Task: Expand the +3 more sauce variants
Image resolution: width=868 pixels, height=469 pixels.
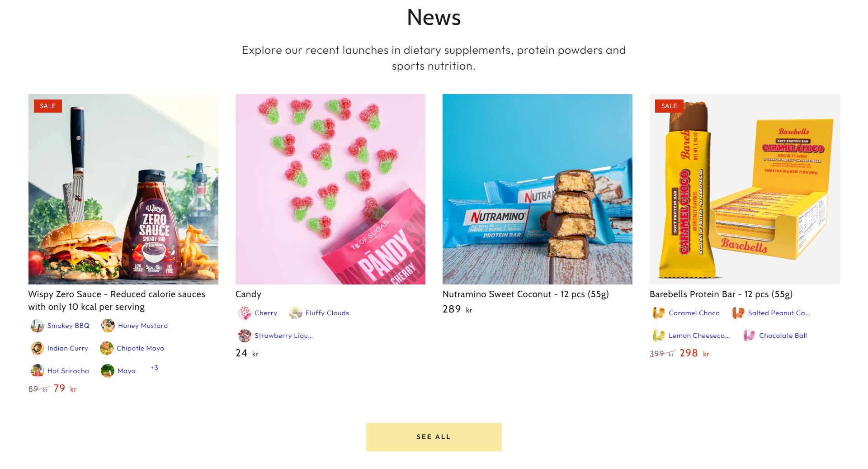Action: 154,368
